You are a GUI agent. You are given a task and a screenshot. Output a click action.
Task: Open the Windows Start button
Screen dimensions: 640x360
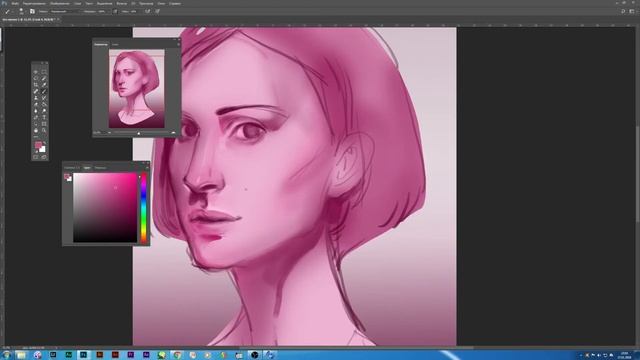(6, 355)
